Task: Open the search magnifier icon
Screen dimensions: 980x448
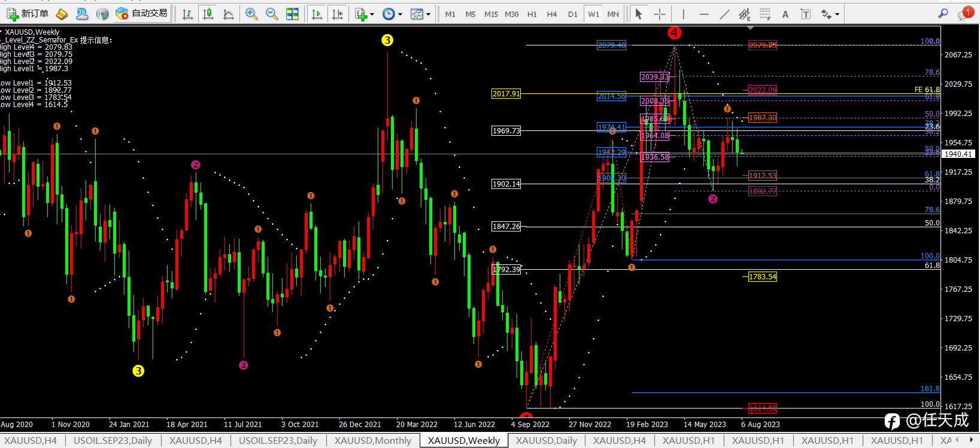Action: (x=943, y=13)
